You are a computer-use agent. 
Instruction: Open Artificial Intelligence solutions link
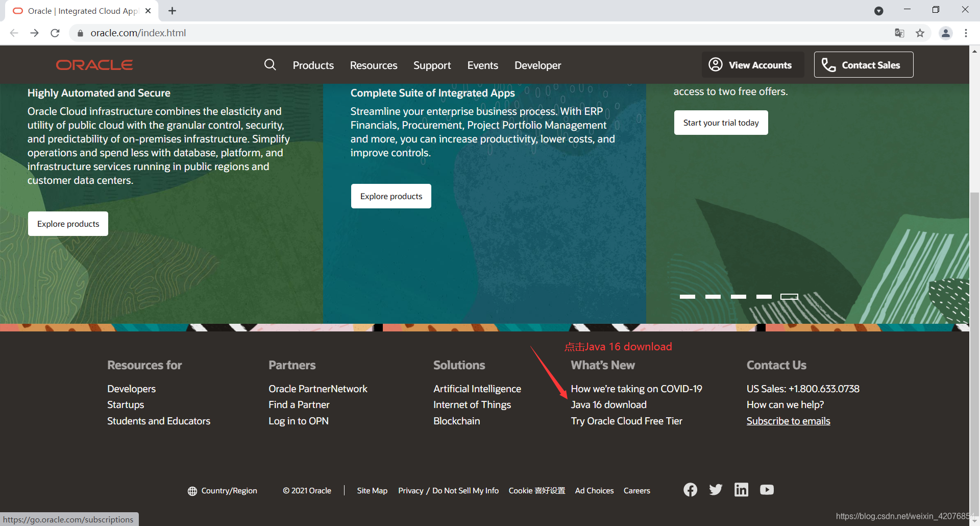coord(477,389)
